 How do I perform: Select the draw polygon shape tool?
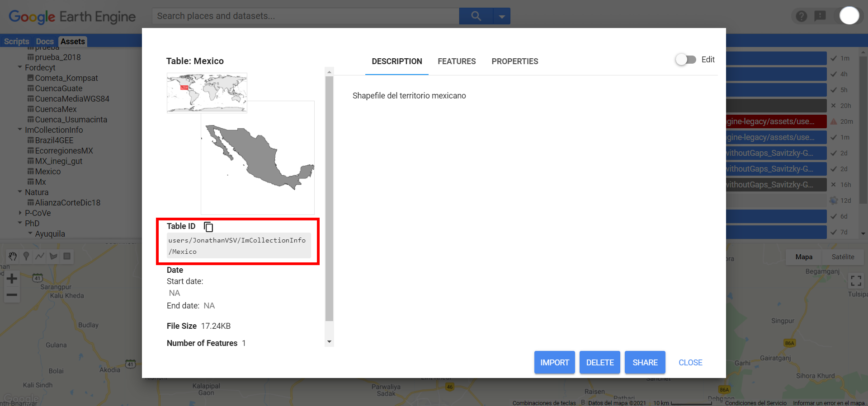(53, 256)
